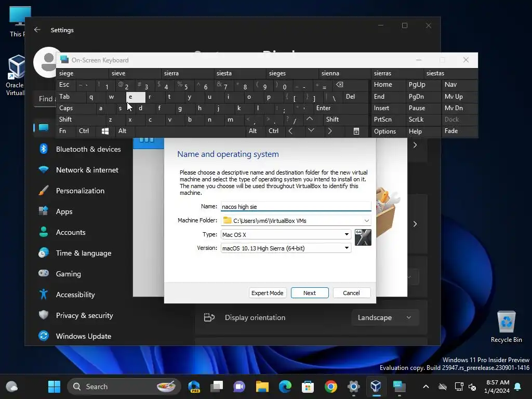Click the Personalization brush icon
Viewport: 532px width, 399px height.
pyautogui.click(x=44, y=191)
